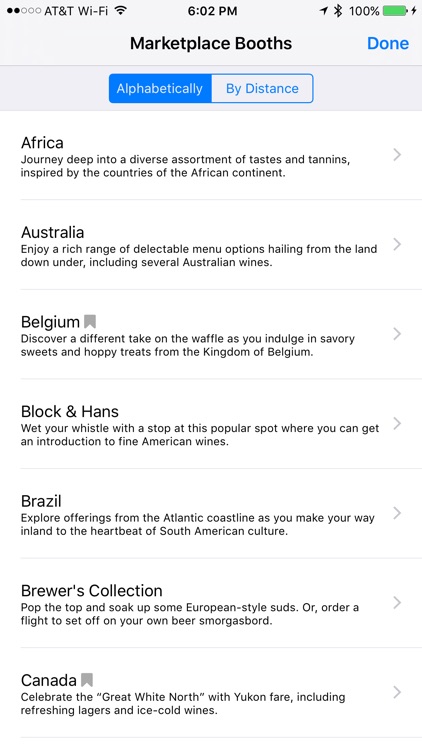
Task: Select Alphabetically sorting segment
Action: pyautogui.click(x=160, y=88)
